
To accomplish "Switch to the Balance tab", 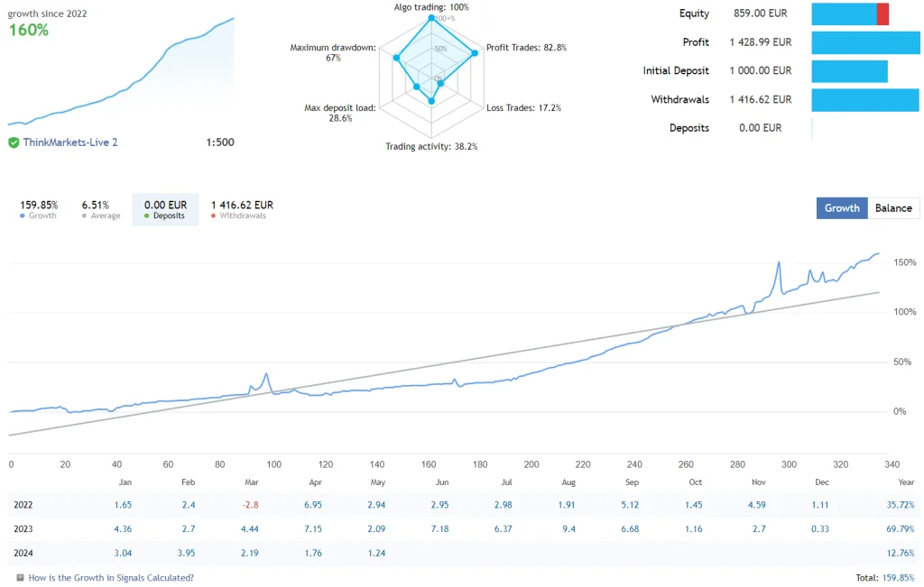I will [893, 207].
